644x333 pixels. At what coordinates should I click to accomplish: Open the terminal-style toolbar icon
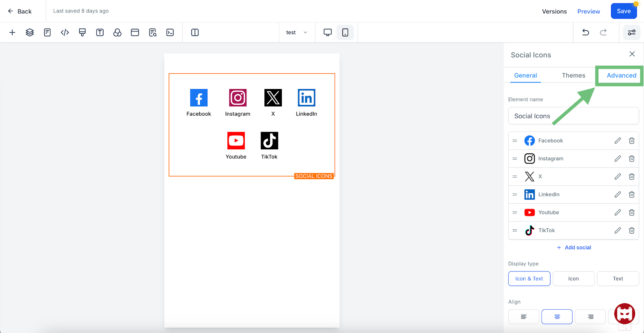170,33
